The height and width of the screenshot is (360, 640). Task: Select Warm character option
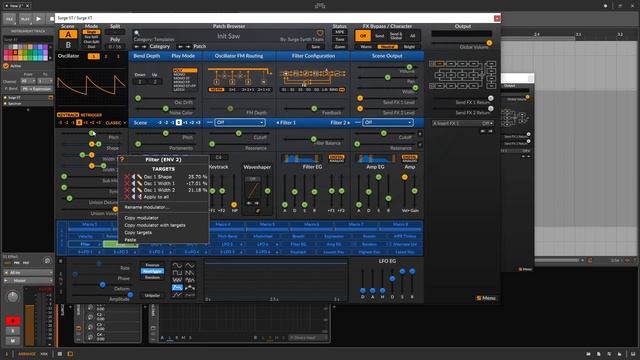pyautogui.click(x=366, y=47)
